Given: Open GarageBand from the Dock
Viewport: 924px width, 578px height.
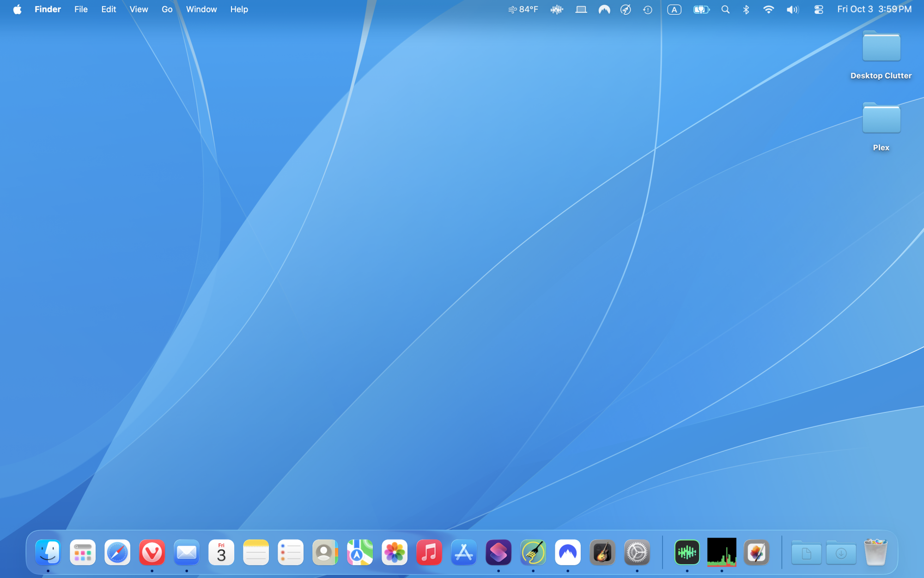Looking at the screenshot, I should tap(602, 552).
